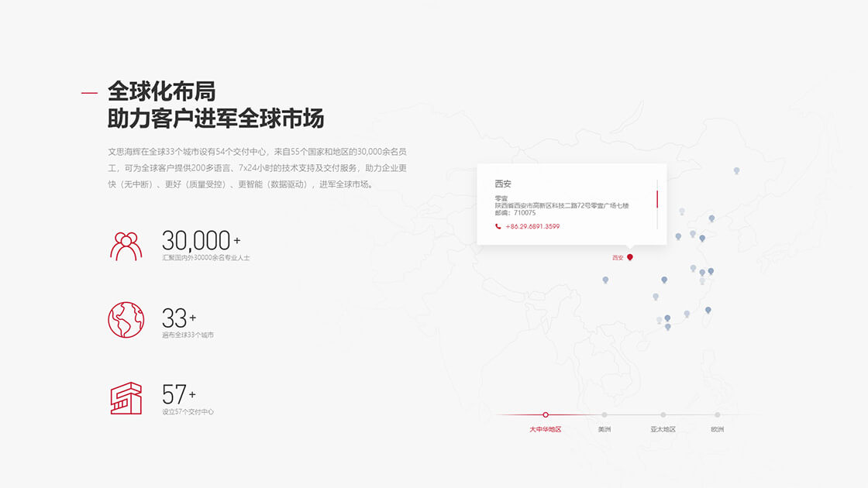Open the 亚太地区 region tab

(x=663, y=429)
